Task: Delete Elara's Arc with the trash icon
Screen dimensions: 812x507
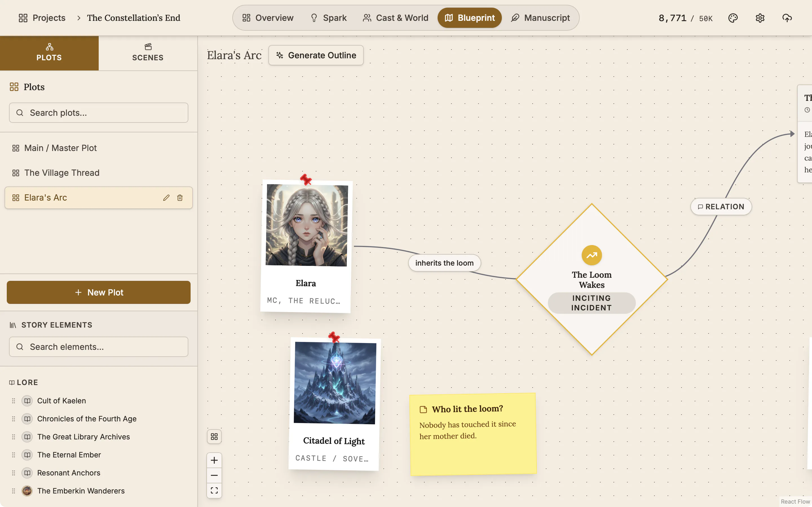Action: 180,198
